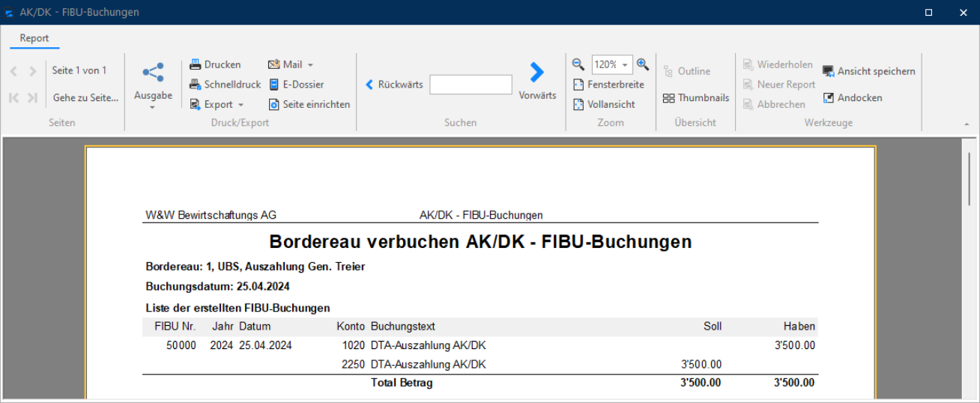Click Ansicht speichern
Screen dimensions: 980x403
point(869,71)
